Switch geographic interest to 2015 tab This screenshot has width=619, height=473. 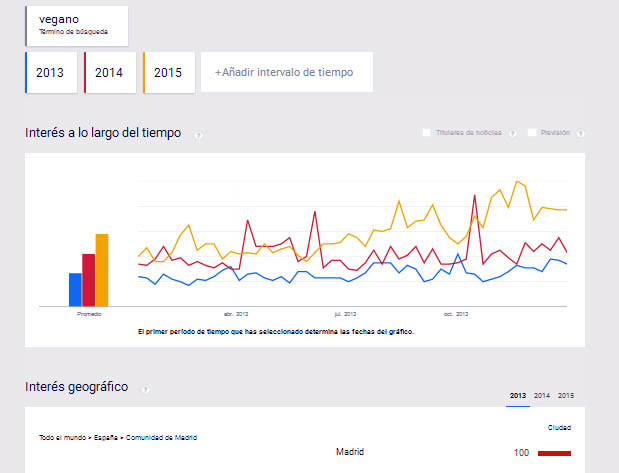pyautogui.click(x=566, y=396)
